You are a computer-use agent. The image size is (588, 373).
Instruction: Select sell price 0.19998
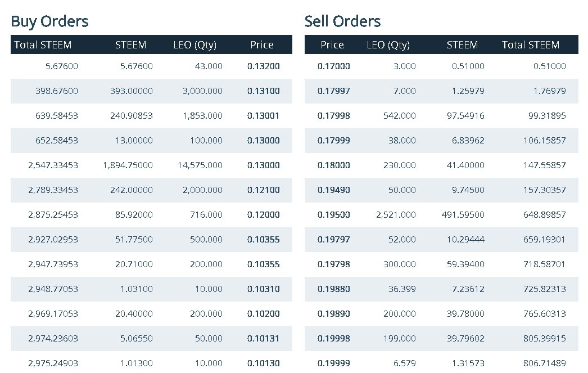click(334, 339)
